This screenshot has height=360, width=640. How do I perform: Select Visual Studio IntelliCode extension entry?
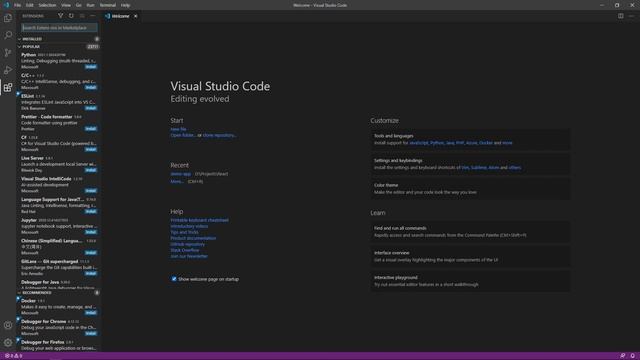tap(59, 184)
